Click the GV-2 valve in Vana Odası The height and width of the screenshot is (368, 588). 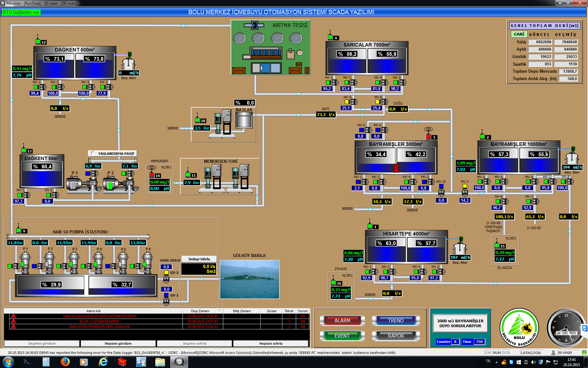coord(166,276)
